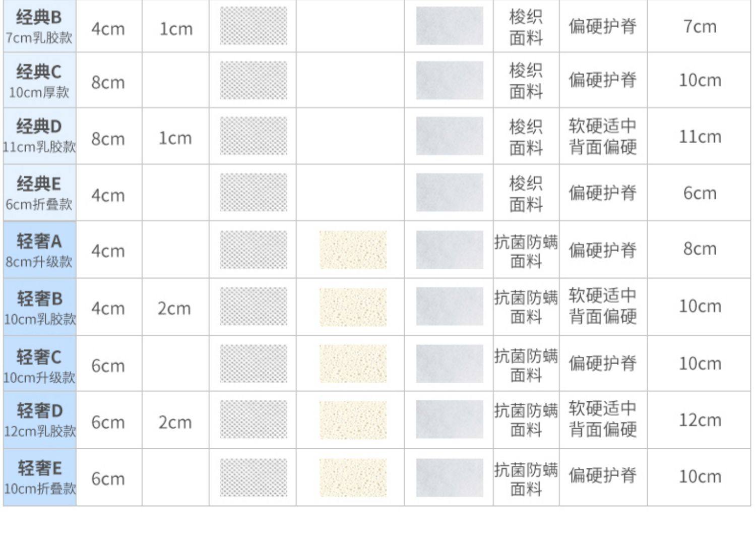
Task: Select the 2cm latex cell in 轻奢B row
Action: pos(174,308)
